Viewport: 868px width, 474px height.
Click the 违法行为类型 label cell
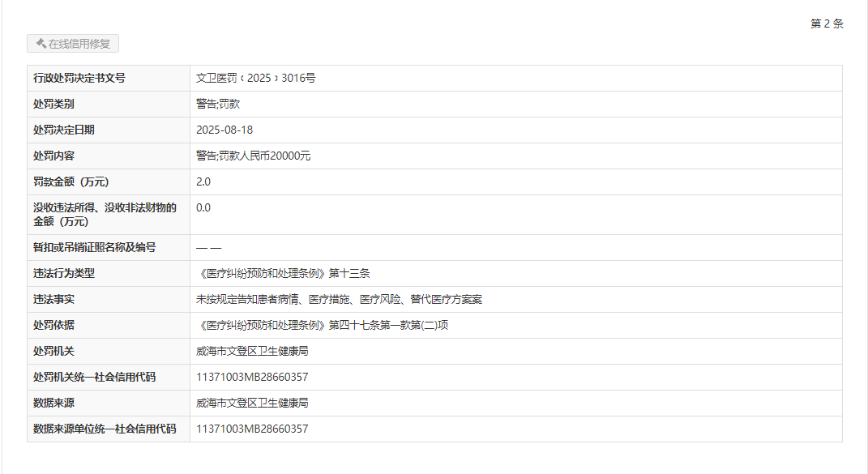(64, 273)
